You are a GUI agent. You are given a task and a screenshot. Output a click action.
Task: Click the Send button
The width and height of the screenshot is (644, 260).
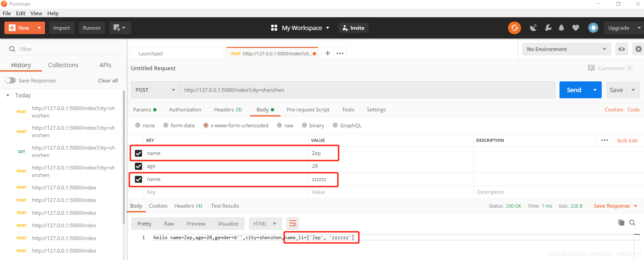tap(574, 90)
